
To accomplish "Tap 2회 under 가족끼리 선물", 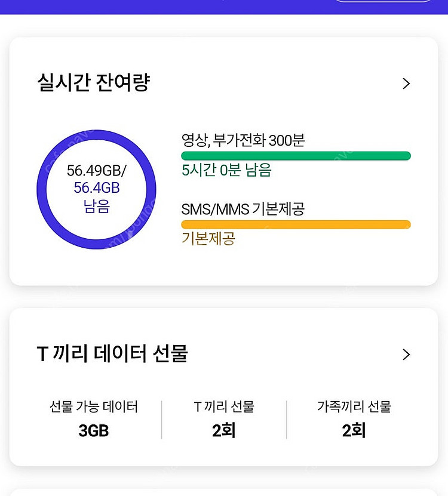I will [354, 431].
